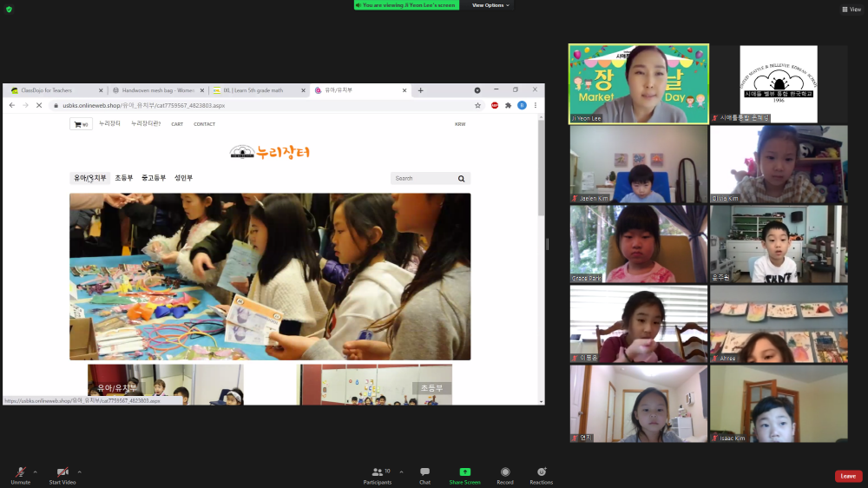Image resolution: width=868 pixels, height=488 pixels.
Task: Click the green encryption shield icon
Action: 10,9
